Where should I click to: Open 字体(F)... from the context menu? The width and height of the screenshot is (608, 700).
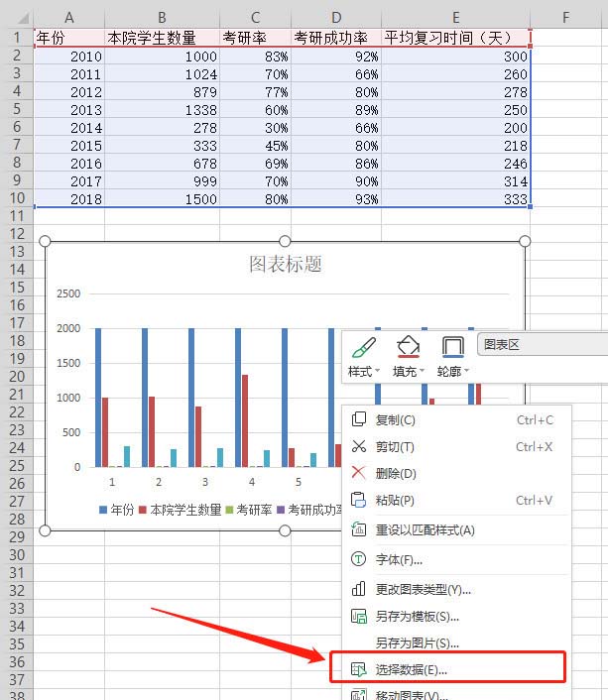456,559
